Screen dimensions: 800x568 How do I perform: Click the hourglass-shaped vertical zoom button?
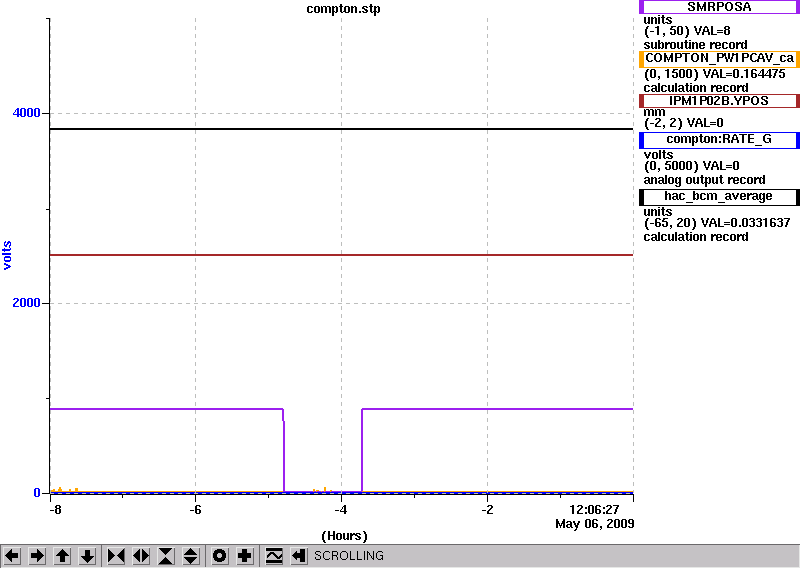pos(166,556)
